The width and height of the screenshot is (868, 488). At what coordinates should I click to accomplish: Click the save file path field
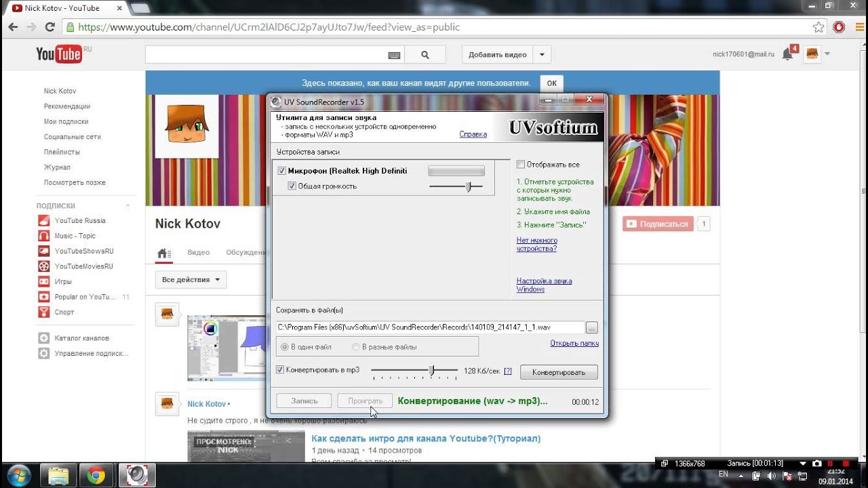pos(430,327)
